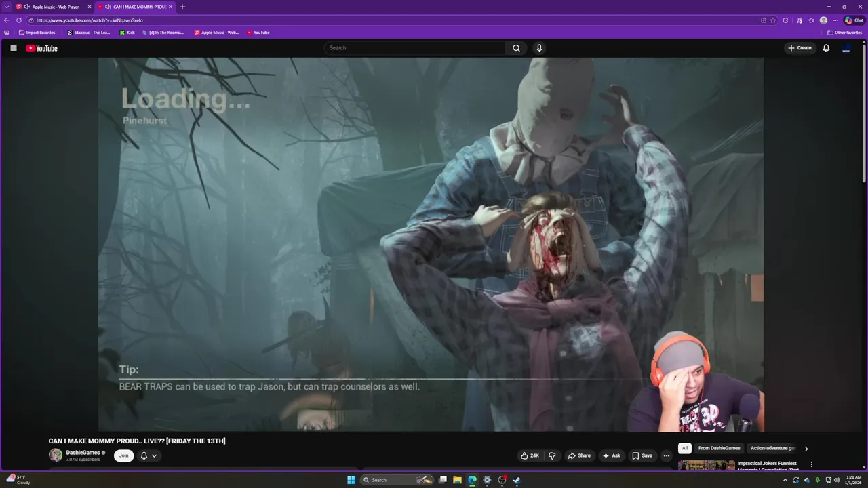Join the DashieGames channel
Image resolution: width=868 pixels, height=488 pixels.
pos(123,455)
